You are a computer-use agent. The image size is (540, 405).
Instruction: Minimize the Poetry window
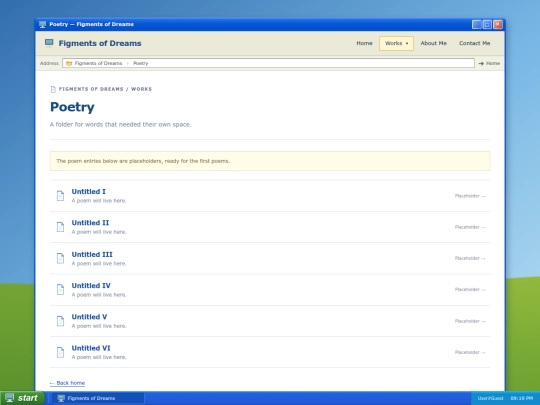click(477, 24)
